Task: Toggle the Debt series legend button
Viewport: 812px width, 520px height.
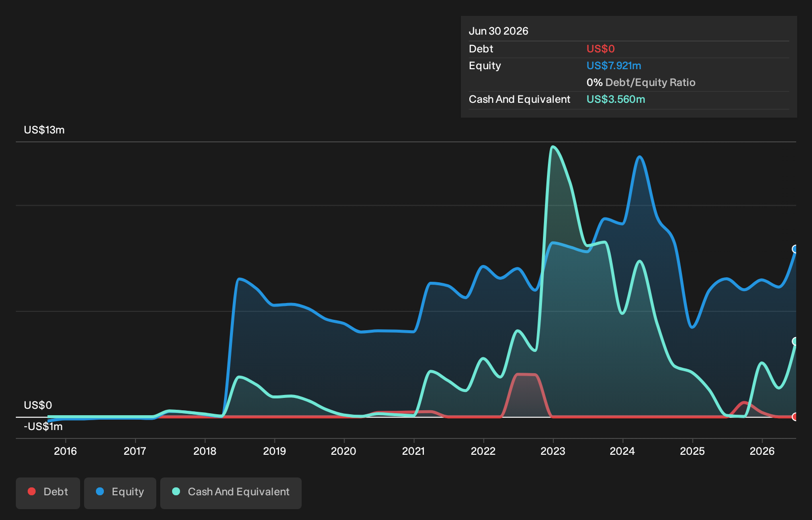Action: 48,493
